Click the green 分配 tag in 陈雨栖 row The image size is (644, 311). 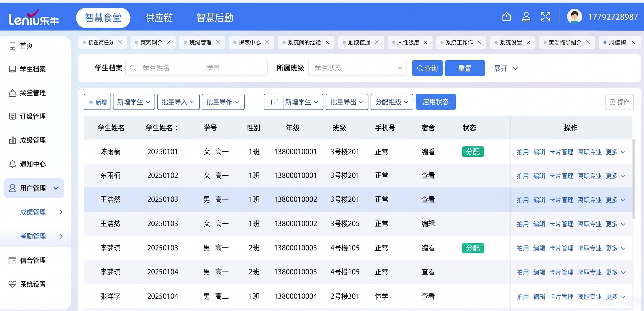pyautogui.click(x=473, y=152)
